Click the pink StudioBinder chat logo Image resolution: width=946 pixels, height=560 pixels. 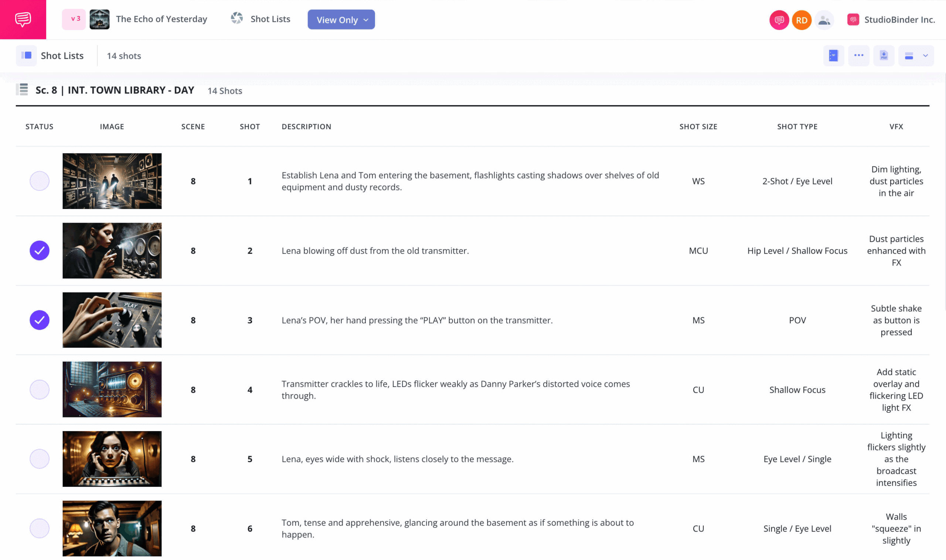(x=23, y=19)
